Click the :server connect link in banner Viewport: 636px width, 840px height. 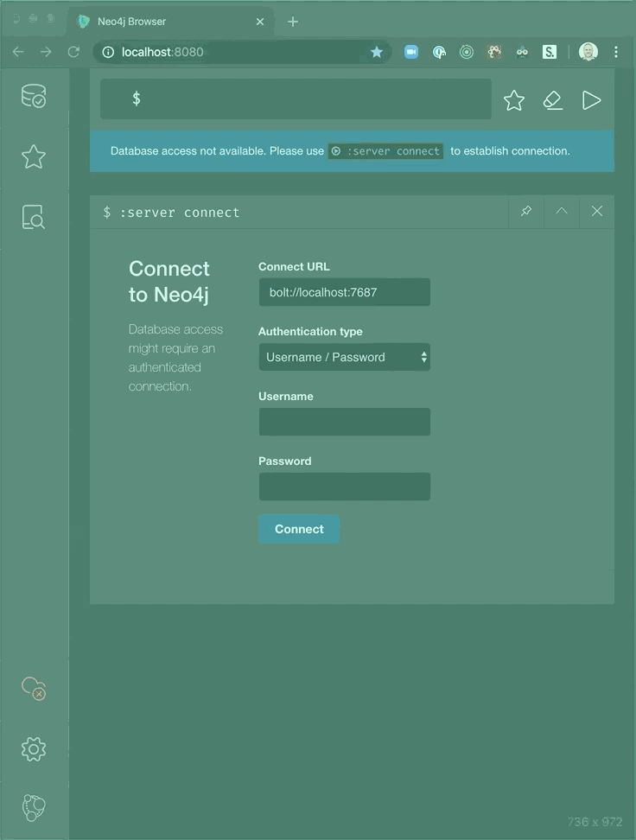click(x=385, y=151)
